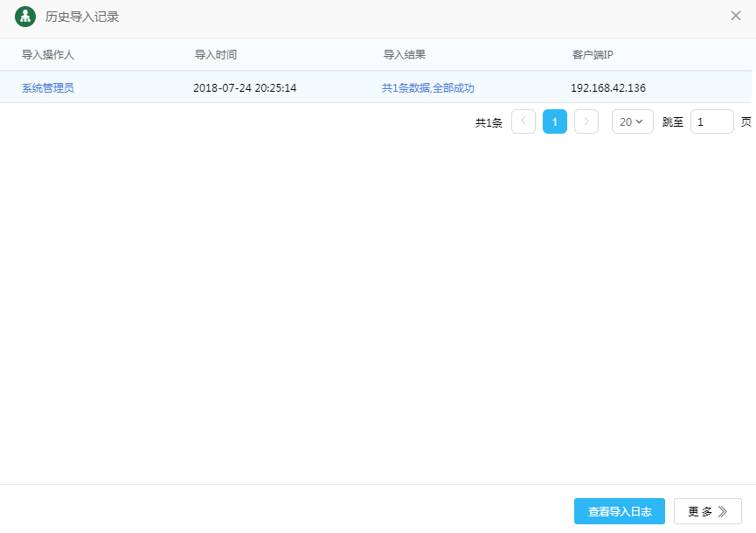
Task: Select the 2018-07-24 20:25:14 time cell
Action: pyautogui.click(x=245, y=87)
